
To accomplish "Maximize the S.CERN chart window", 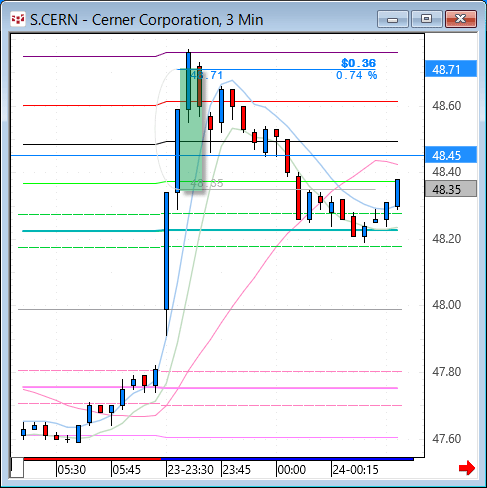I will coord(426,19).
